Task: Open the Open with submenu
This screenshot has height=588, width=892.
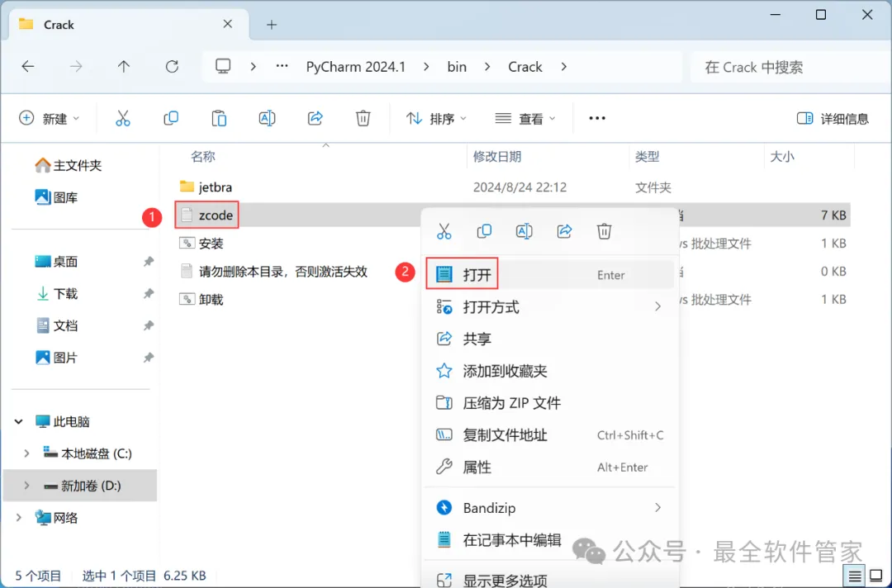Action: (x=549, y=307)
